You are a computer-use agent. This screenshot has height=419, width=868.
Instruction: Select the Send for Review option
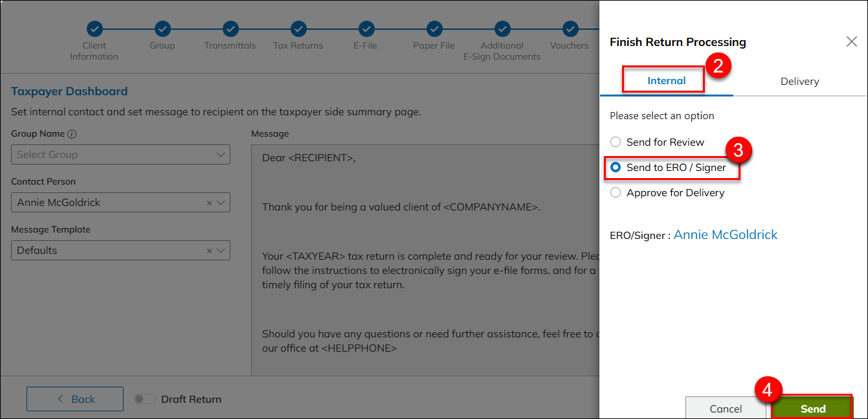616,142
